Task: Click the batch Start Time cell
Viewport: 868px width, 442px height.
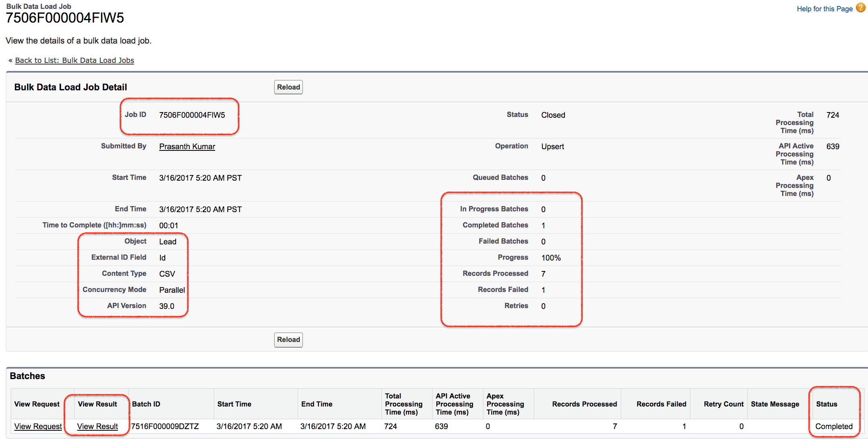Action: tap(249, 426)
